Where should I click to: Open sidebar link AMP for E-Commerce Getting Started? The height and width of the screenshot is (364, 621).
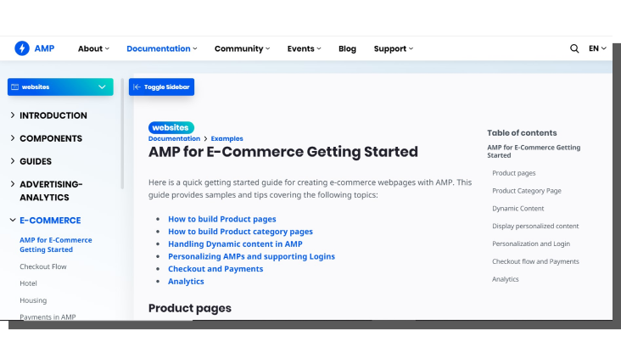tap(56, 244)
